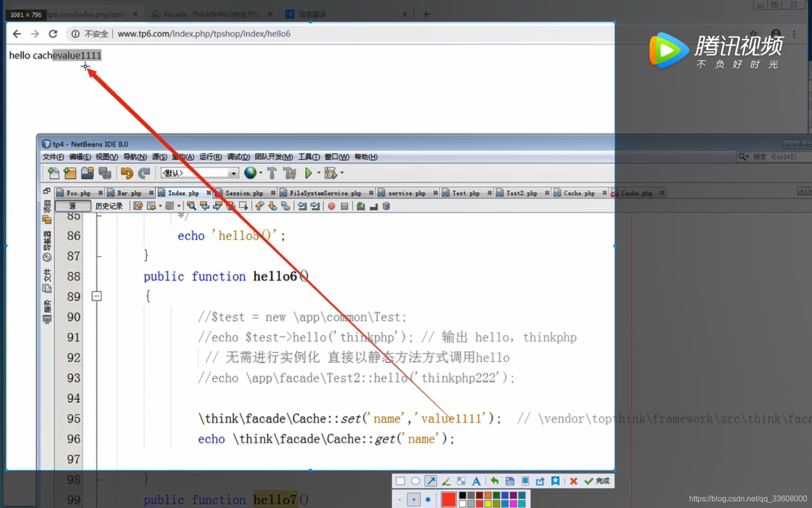Viewport: 812px width, 508px height.
Task: Collapse code fold at line 89
Action: click(x=97, y=296)
